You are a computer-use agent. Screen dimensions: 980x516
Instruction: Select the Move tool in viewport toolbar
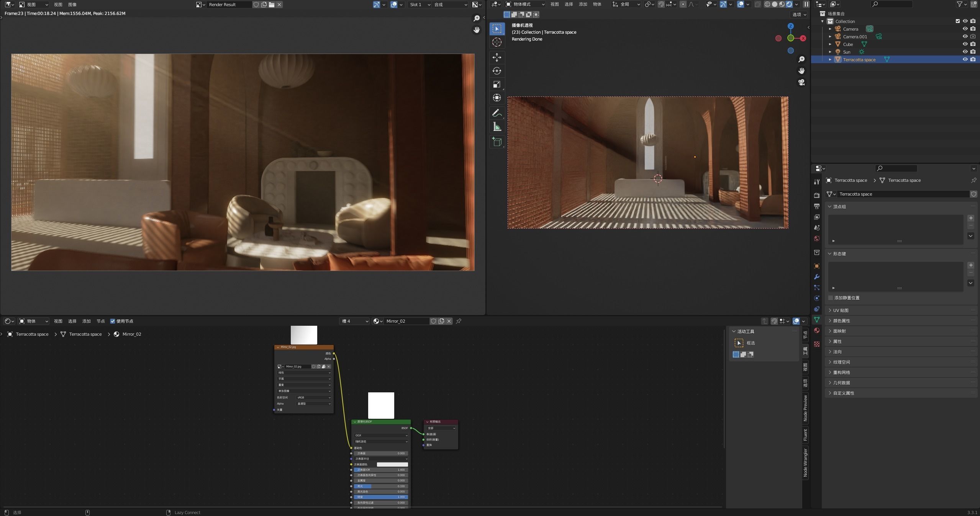(x=497, y=57)
